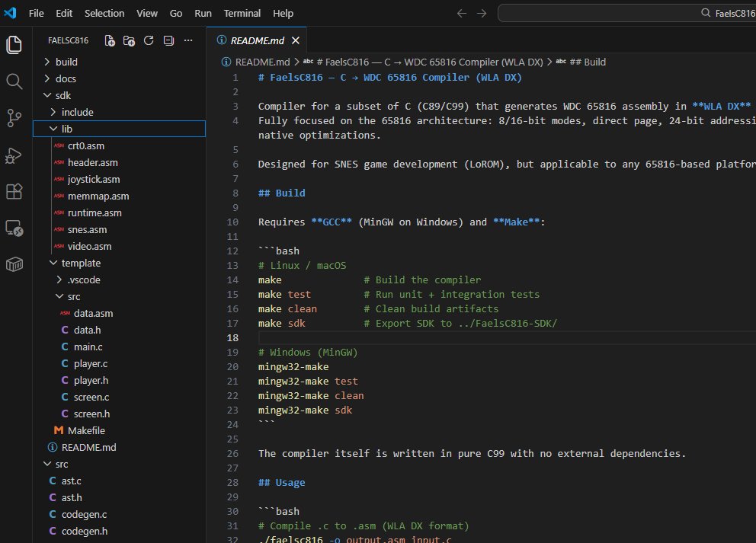Image resolution: width=756 pixels, height=543 pixels.
Task: Open the View menu
Action: pos(147,14)
